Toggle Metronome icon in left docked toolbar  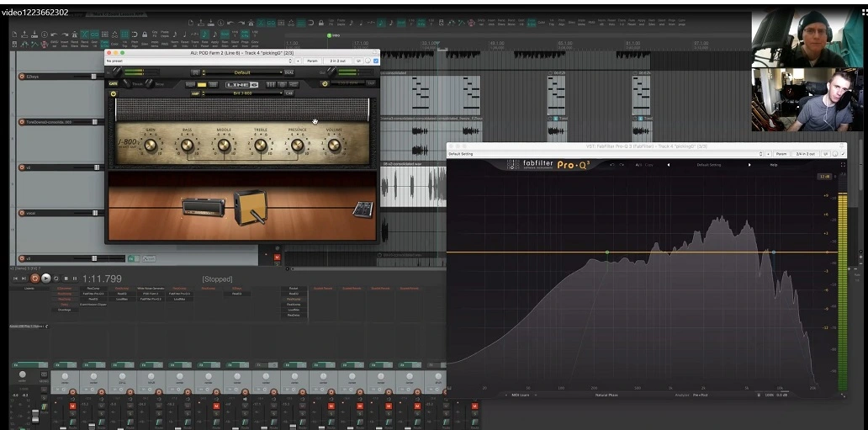click(x=75, y=35)
